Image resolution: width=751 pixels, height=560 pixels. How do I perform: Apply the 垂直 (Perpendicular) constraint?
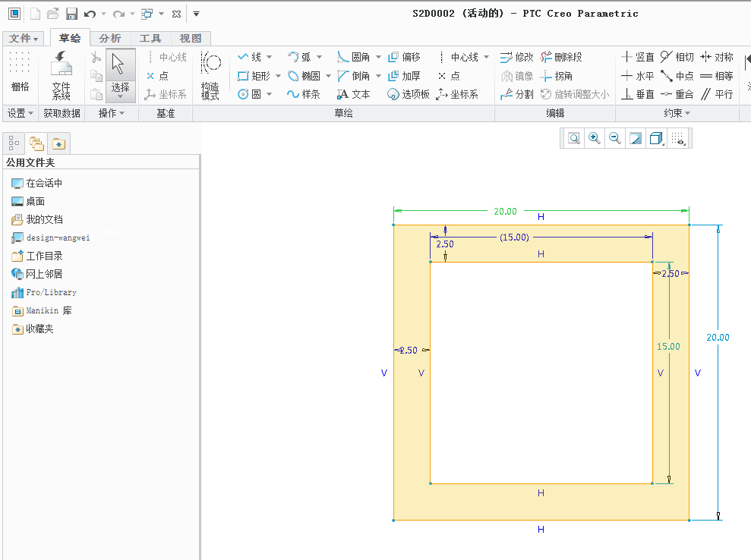(638, 94)
